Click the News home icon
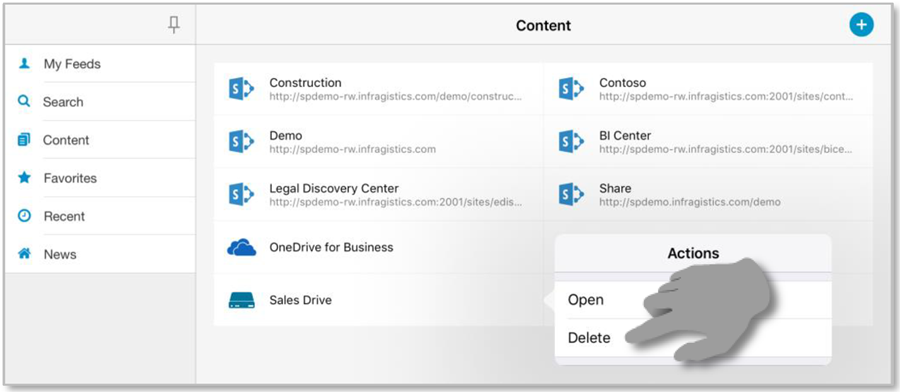 point(24,253)
